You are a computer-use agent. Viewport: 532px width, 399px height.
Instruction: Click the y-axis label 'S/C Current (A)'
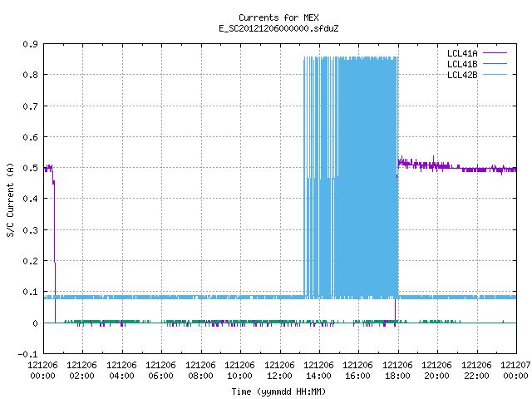[x=11, y=200]
